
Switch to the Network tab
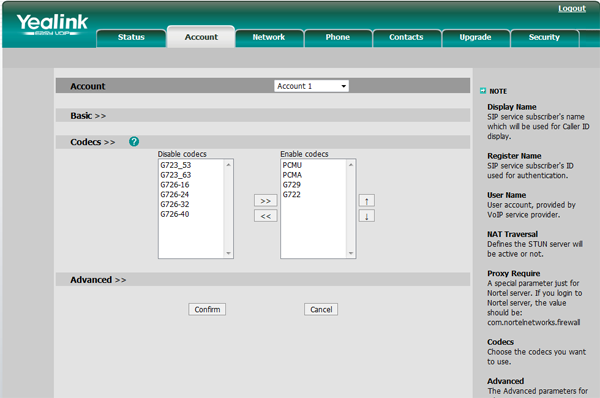(269, 38)
